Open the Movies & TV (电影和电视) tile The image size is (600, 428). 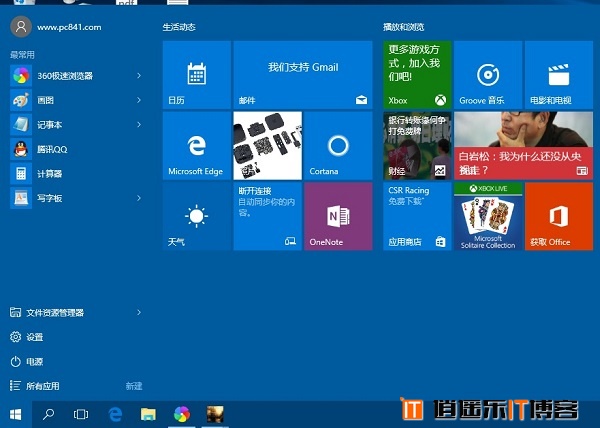pos(559,75)
